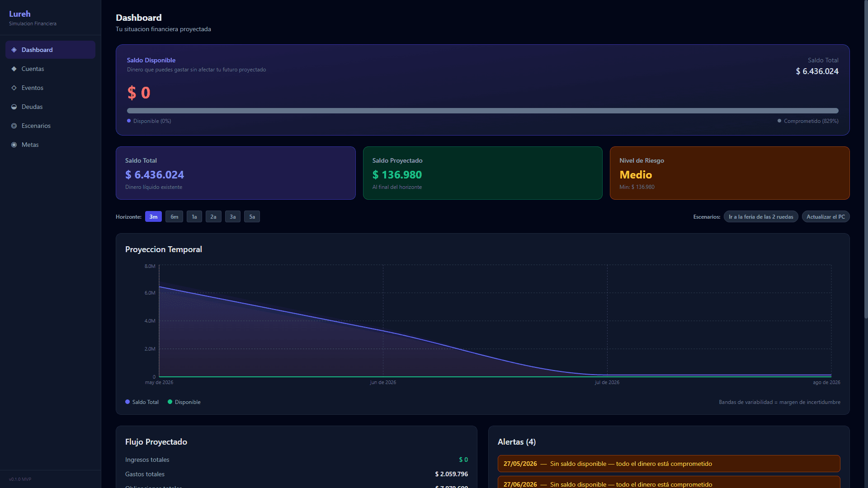
Task: Select the 3m horizon
Action: point(153,217)
